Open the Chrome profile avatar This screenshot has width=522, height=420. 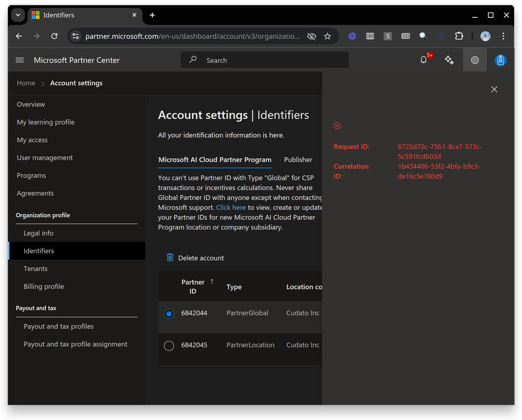pyautogui.click(x=485, y=36)
